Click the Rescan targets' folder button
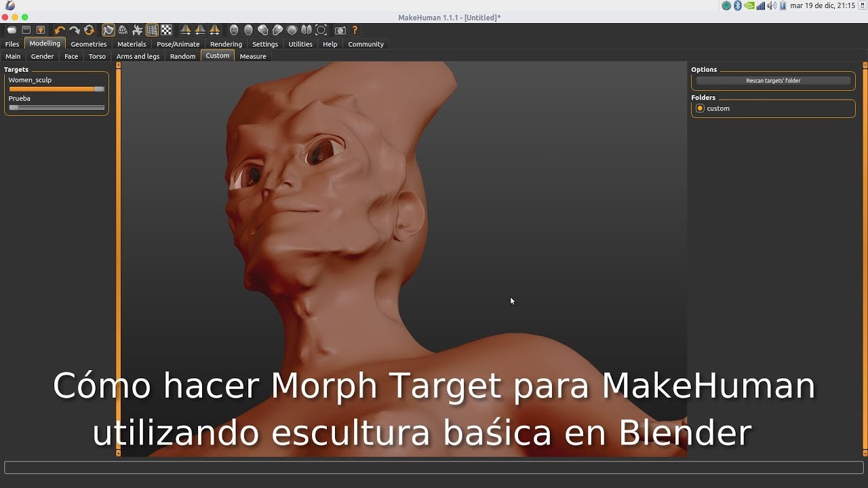 coord(773,81)
